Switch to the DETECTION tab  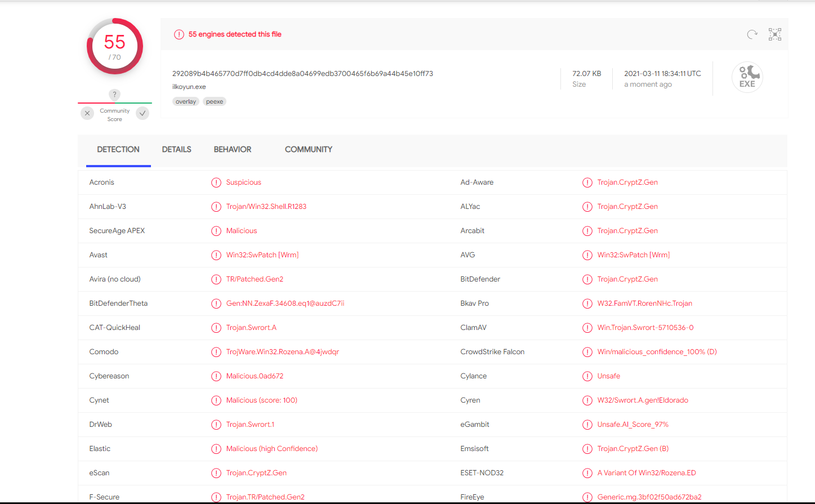pyautogui.click(x=118, y=149)
